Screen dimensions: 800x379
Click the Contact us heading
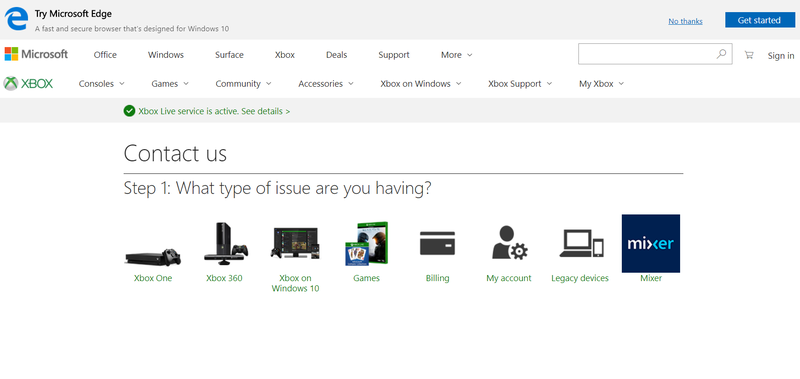click(175, 153)
